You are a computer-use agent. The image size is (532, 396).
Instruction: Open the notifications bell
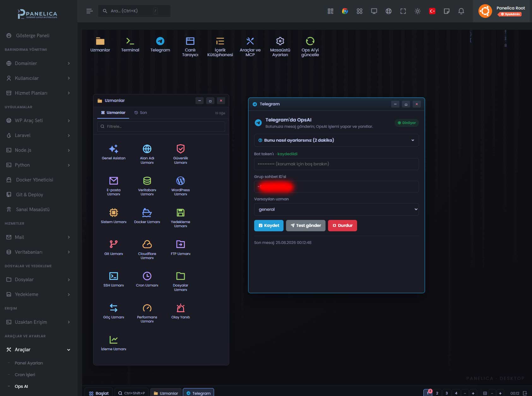pos(461,11)
